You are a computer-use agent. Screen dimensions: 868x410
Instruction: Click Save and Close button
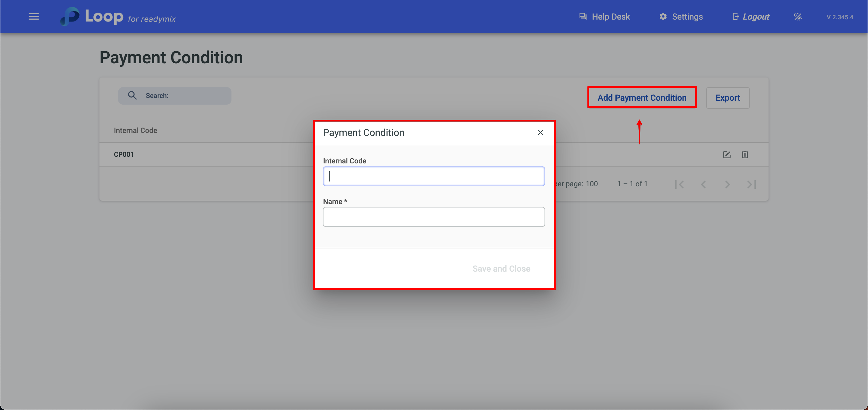click(501, 269)
